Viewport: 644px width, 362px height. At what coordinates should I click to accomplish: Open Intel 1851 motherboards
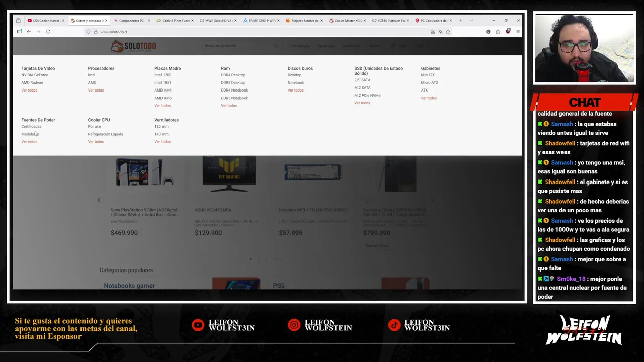[163, 82]
